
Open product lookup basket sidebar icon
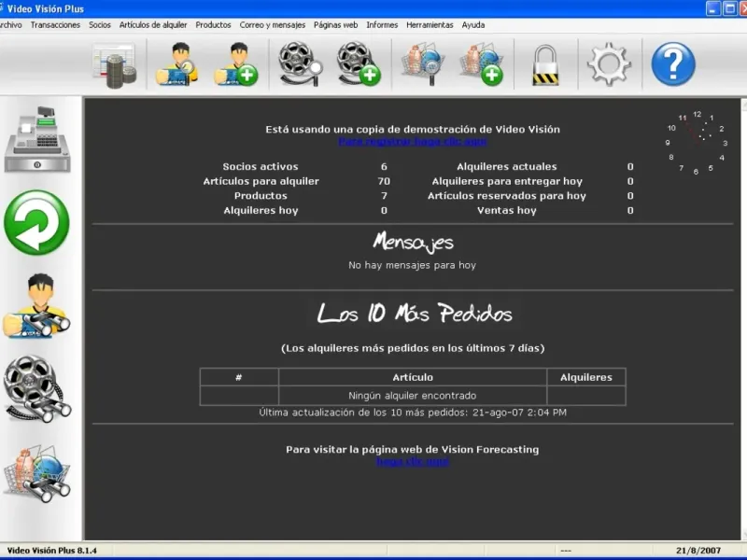pyautogui.click(x=37, y=473)
